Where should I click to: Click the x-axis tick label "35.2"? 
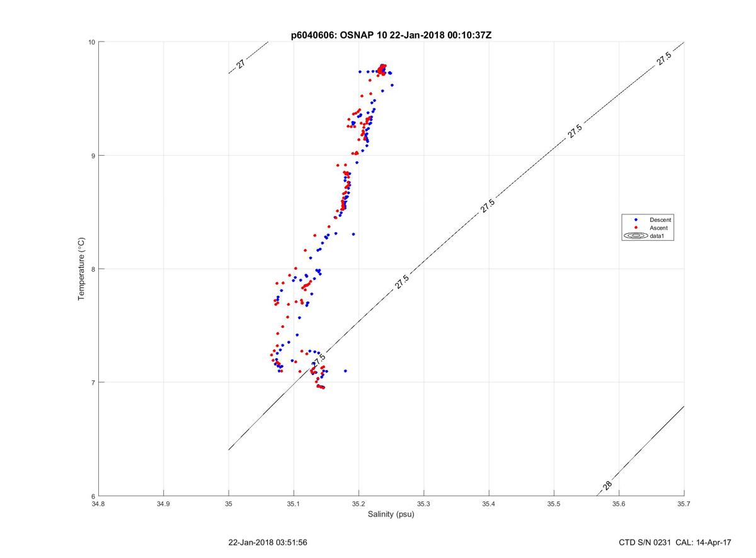358,503
